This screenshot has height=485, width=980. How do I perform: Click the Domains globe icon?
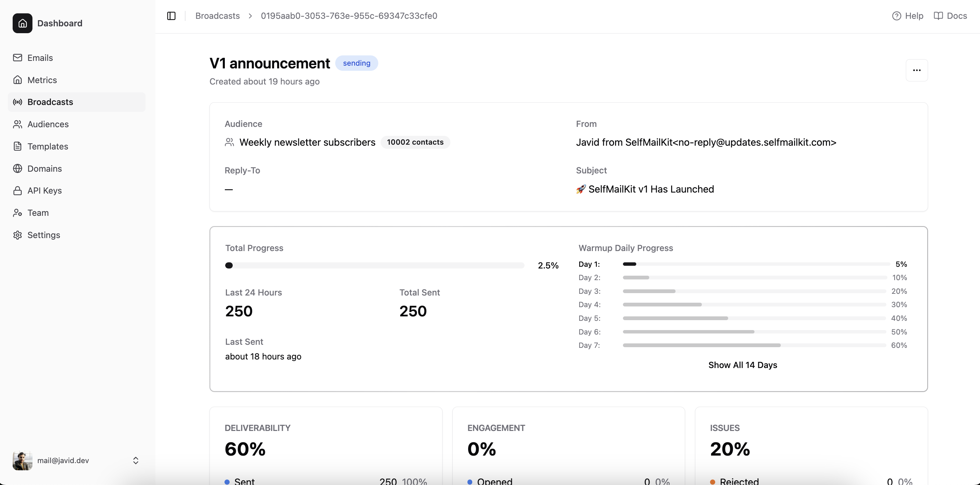(x=17, y=168)
